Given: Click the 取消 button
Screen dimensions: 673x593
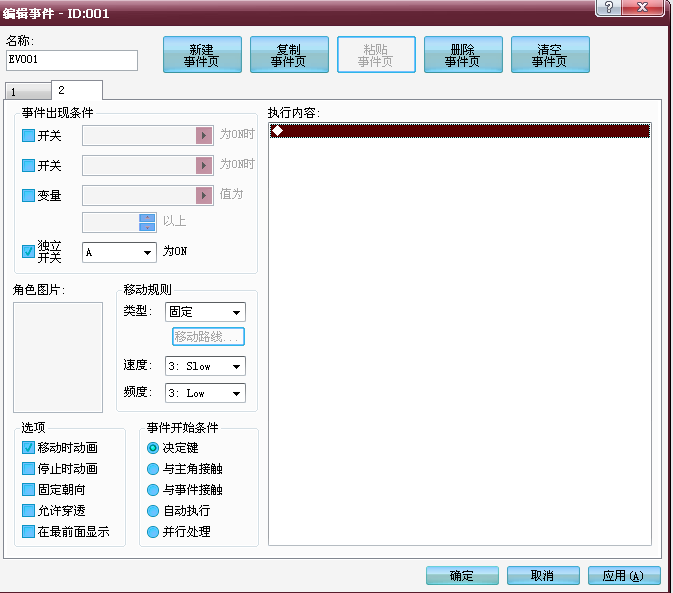Looking at the screenshot, I should 543,575.
